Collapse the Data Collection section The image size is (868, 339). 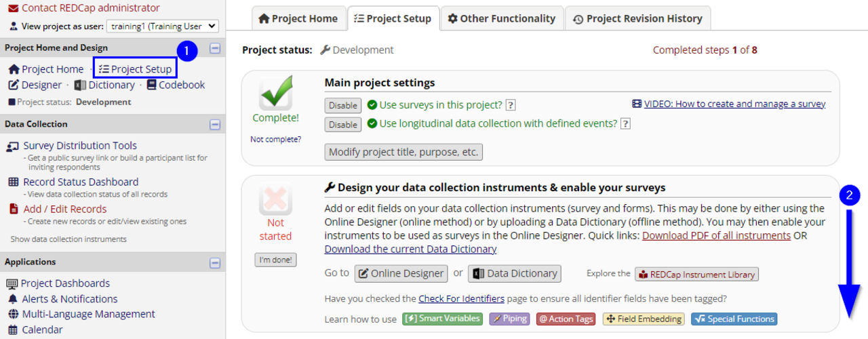point(215,125)
